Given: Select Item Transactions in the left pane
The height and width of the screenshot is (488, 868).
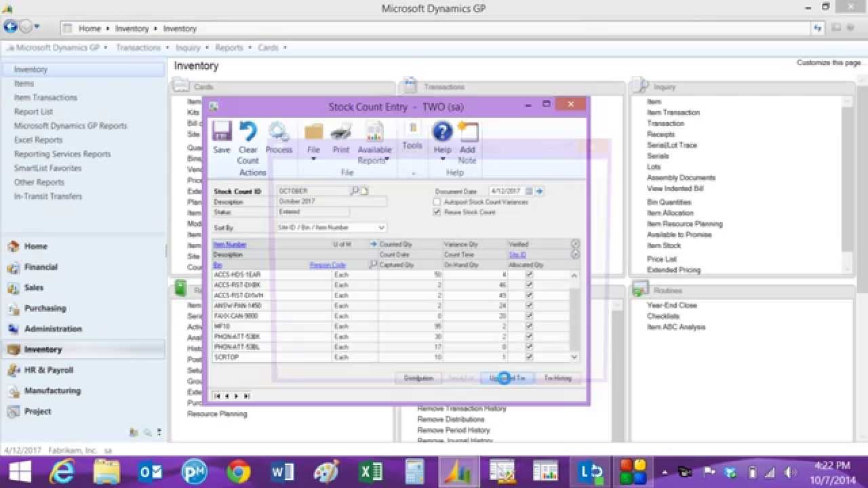Looking at the screenshot, I should 45,98.
